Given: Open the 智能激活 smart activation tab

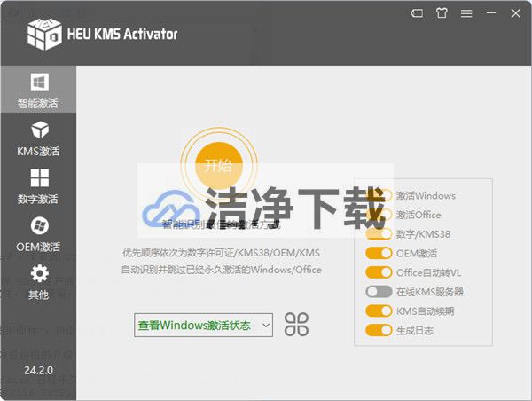Looking at the screenshot, I should (38, 90).
